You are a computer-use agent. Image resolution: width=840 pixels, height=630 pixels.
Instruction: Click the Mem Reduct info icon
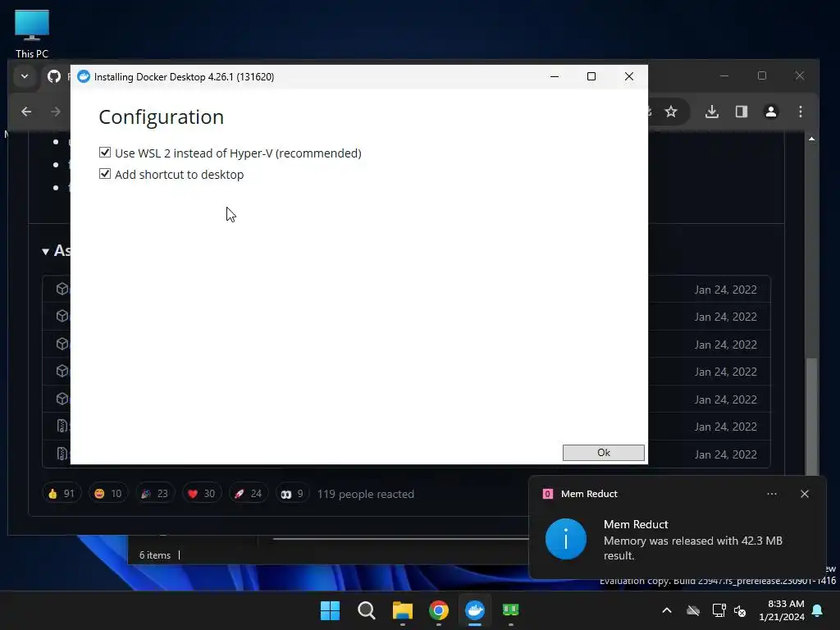[x=566, y=539]
